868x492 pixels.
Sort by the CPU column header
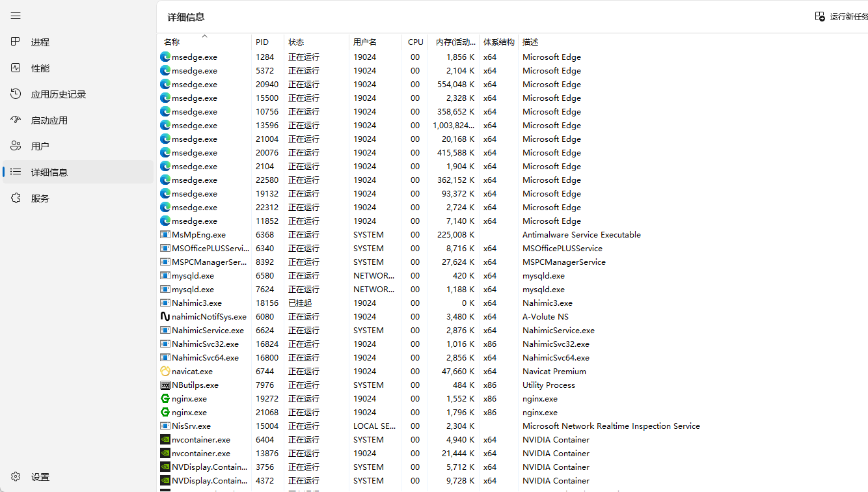[x=414, y=42]
